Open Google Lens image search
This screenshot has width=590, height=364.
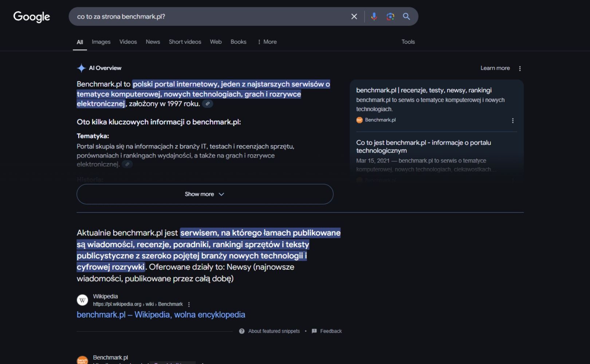(x=390, y=16)
